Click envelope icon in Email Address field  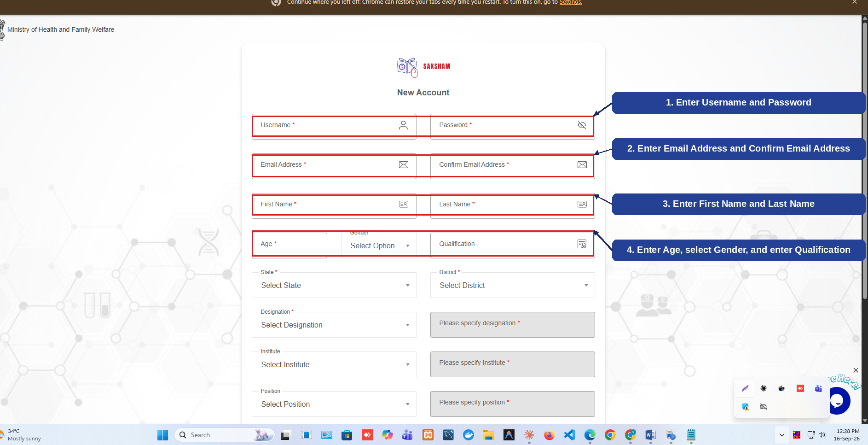click(404, 164)
